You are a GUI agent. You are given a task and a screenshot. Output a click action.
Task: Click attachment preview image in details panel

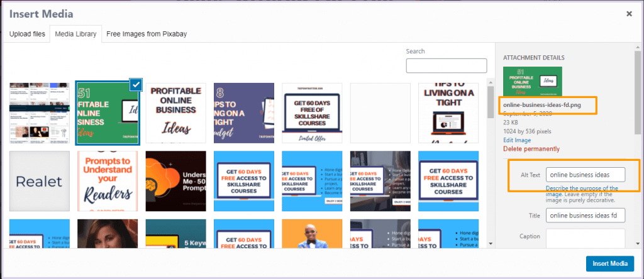pos(533,81)
